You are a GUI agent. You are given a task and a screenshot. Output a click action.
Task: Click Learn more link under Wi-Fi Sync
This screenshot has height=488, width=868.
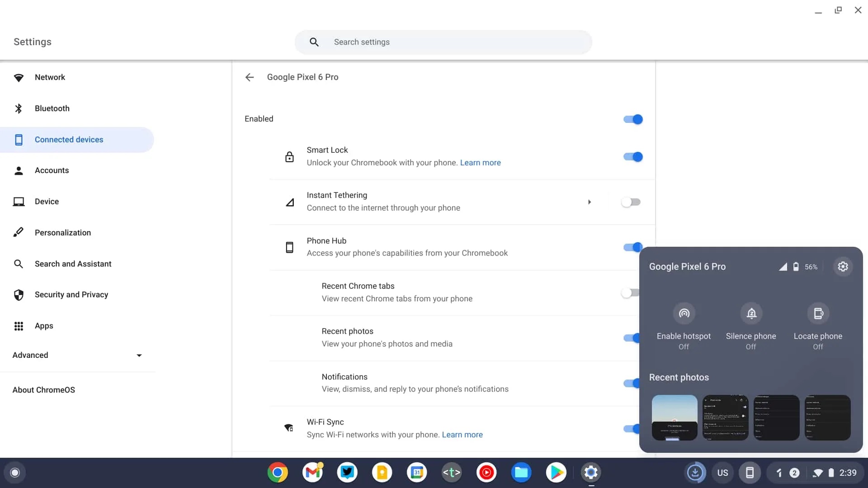tap(462, 435)
